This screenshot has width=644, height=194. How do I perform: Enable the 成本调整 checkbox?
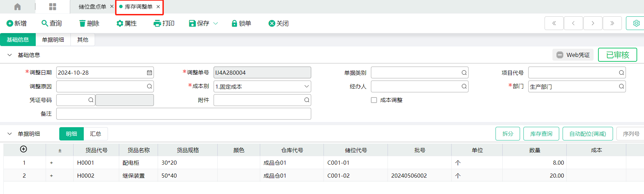(x=374, y=100)
